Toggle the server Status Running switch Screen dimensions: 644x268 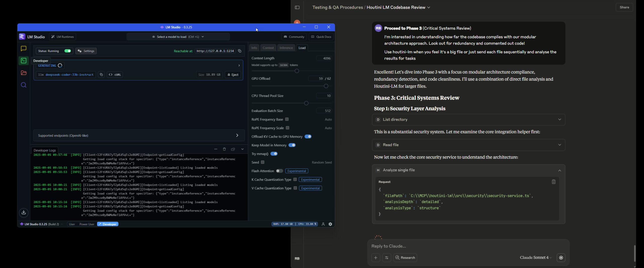(67, 51)
